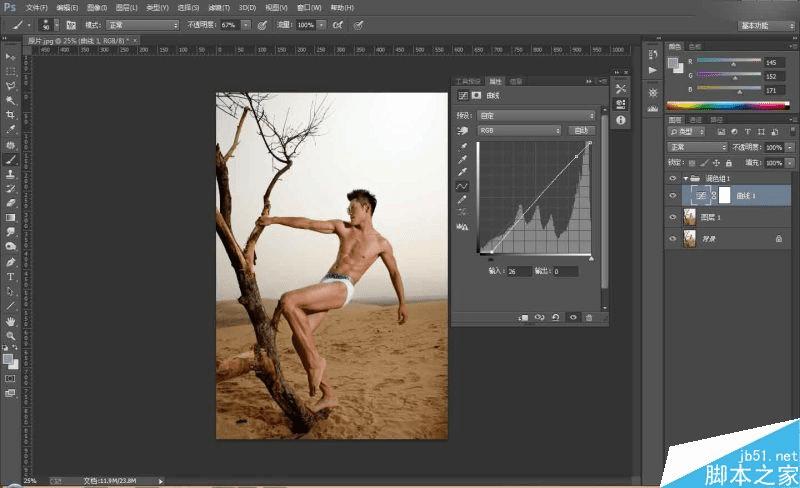Viewport: 800px width, 488px height.
Task: Select the Crop tool
Action: click(x=10, y=115)
